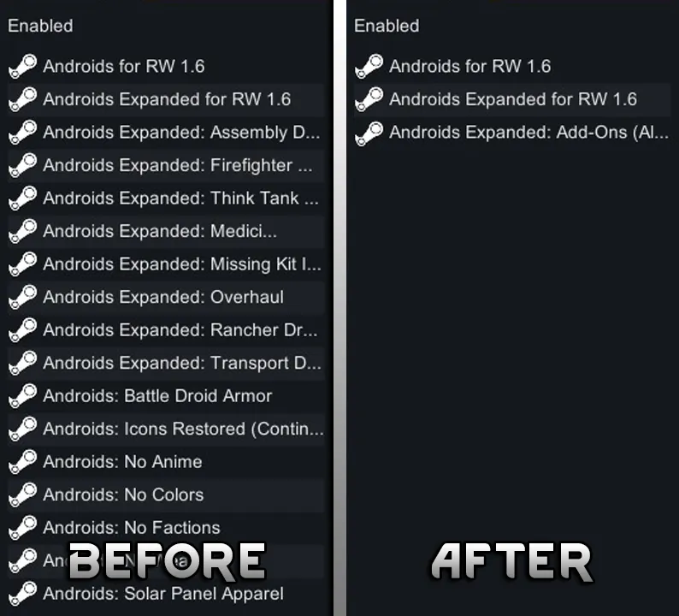Click Steam icon beside Androids: Solar Panel Apparel

click(x=23, y=594)
